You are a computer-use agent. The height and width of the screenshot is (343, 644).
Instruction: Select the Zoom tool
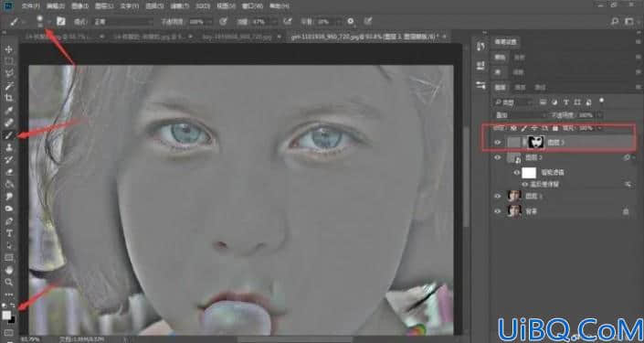[8, 282]
